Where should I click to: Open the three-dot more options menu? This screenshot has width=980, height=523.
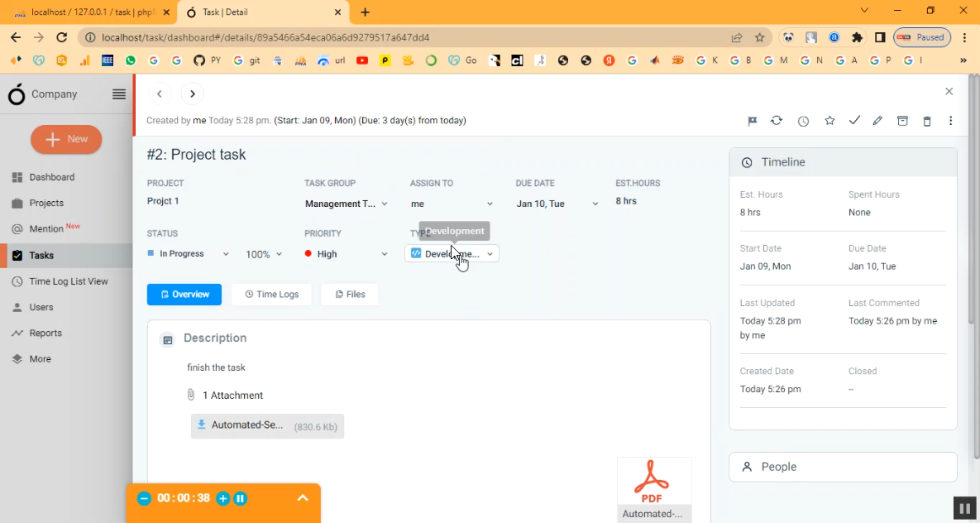click(951, 121)
